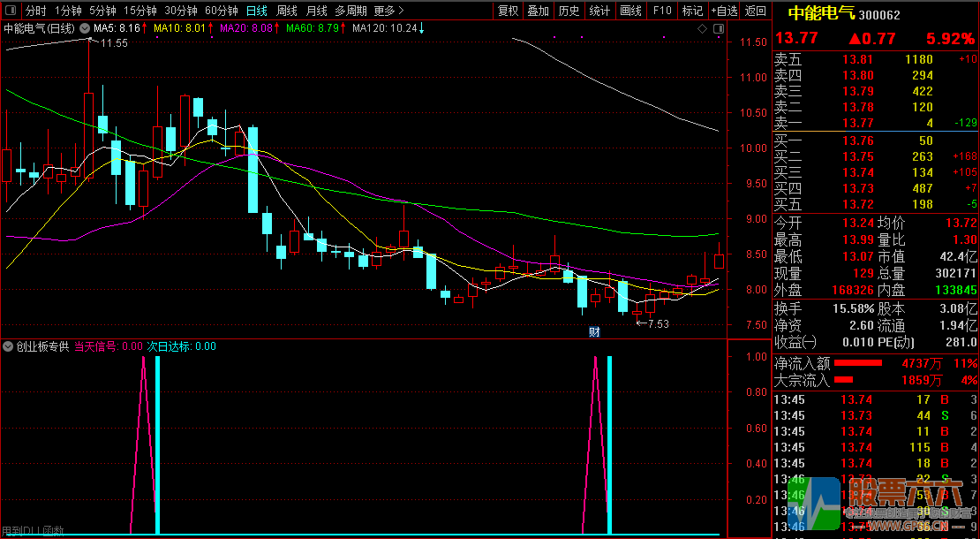Click the 叠加 overlay button
Viewport: 980px width, 539px height.
(538, 11)
